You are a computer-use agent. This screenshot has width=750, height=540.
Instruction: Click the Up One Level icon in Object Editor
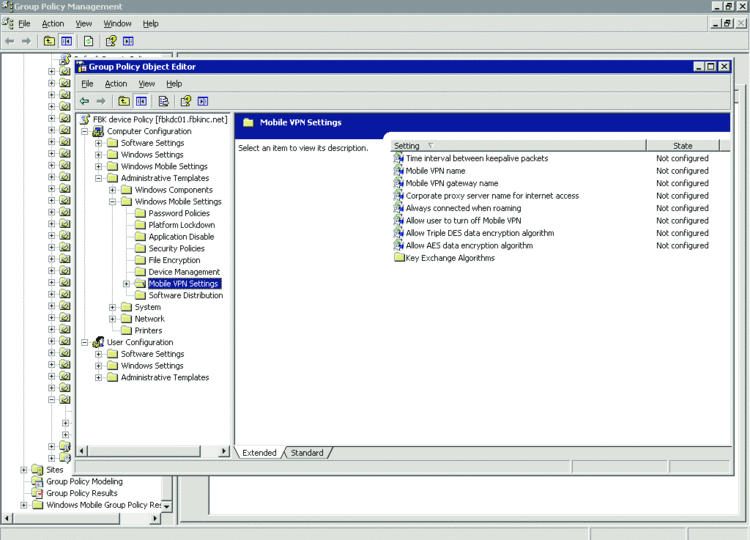(124, 101)
